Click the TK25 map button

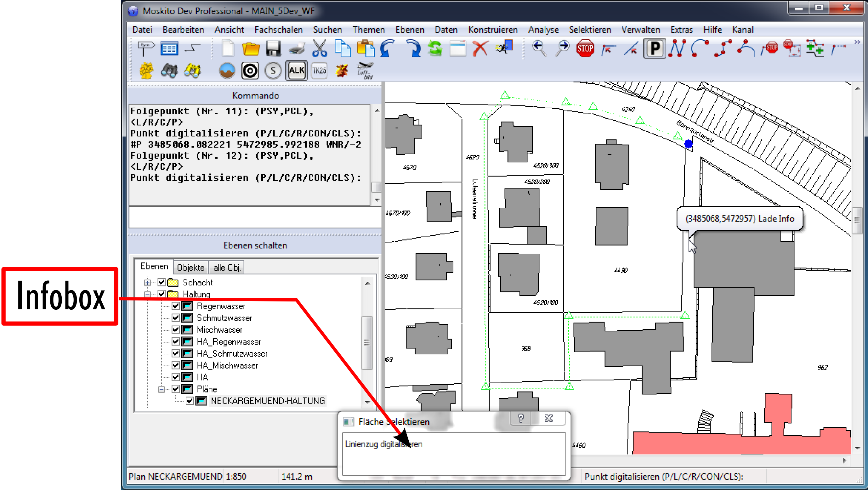click(x=319, y=70)
